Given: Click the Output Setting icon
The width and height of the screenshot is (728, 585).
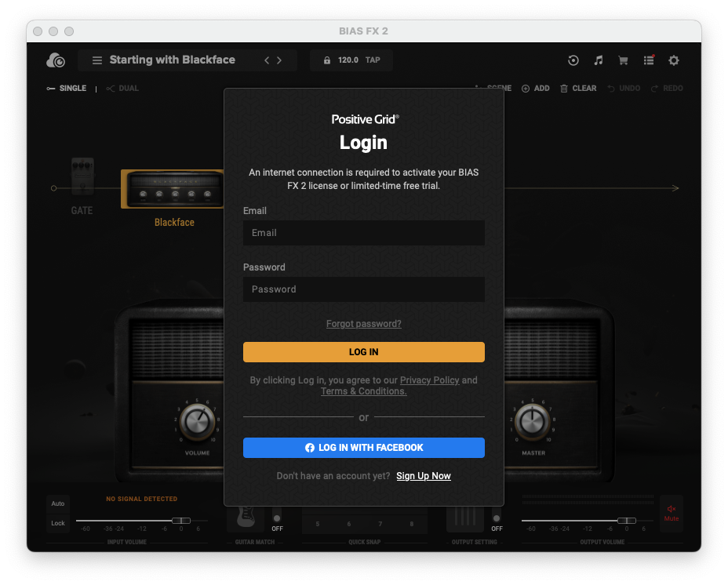Looking at the screenshot, I should 465,518.
